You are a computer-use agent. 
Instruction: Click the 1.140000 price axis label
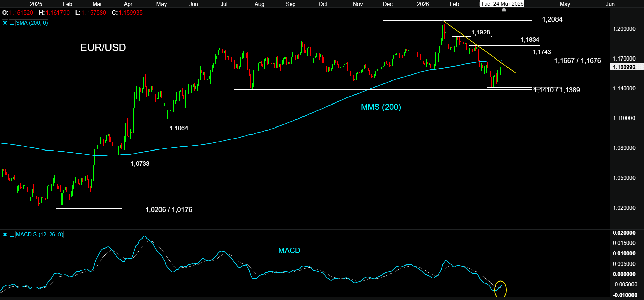tap(624, 89)
